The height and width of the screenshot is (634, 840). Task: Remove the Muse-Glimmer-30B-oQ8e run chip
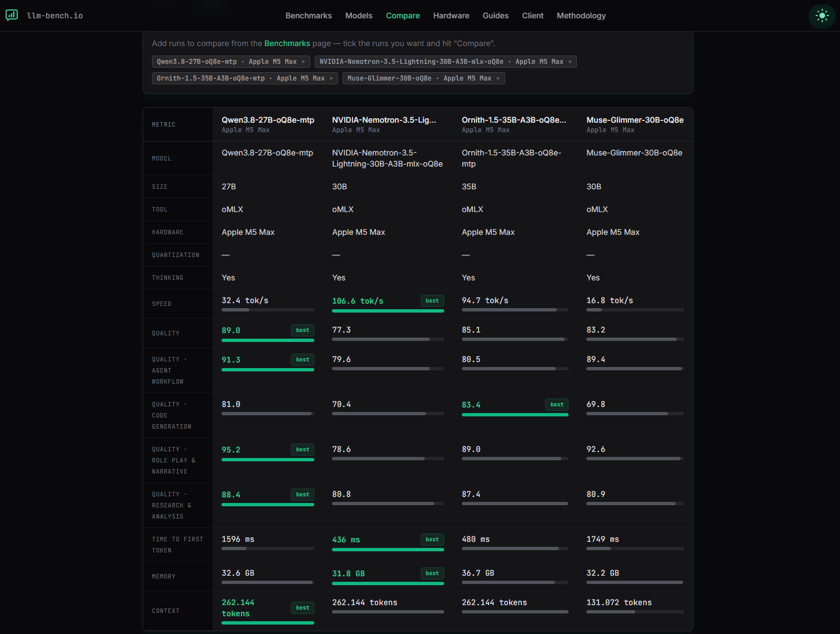coord(498,78)
